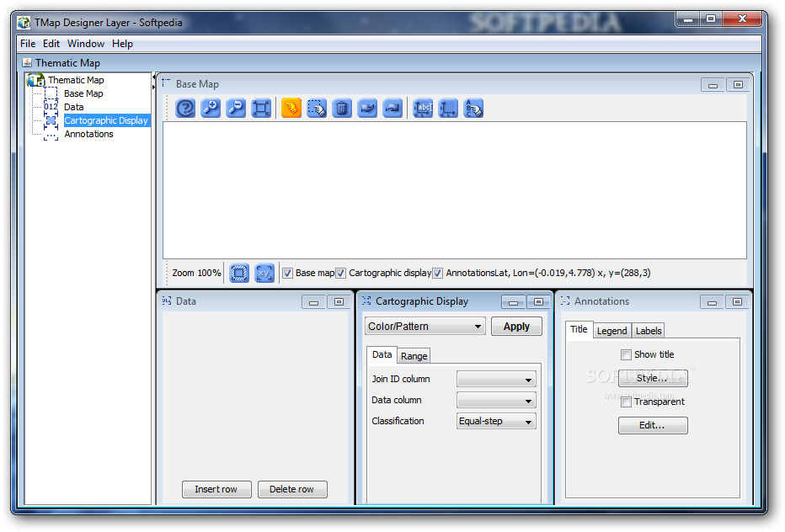Open the Color/Pattern dropdown
The image size is (785, 532).
click(x=425, y=327)
